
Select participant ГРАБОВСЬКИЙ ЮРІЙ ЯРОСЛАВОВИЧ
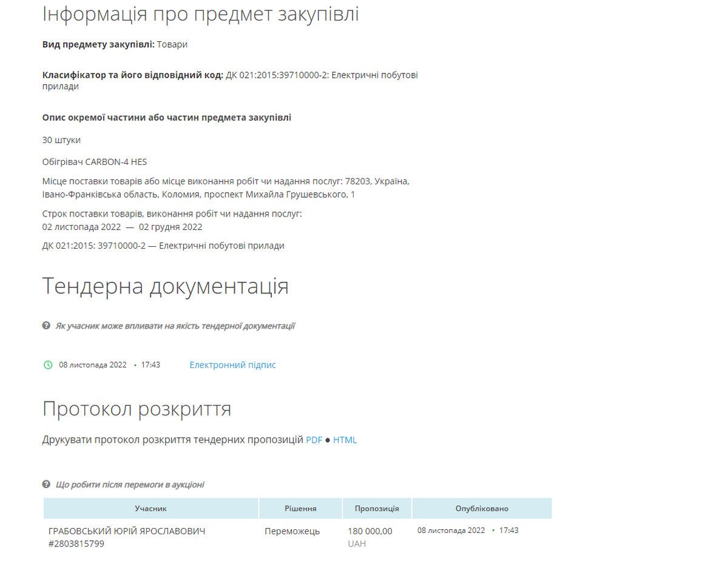[127, 531]
